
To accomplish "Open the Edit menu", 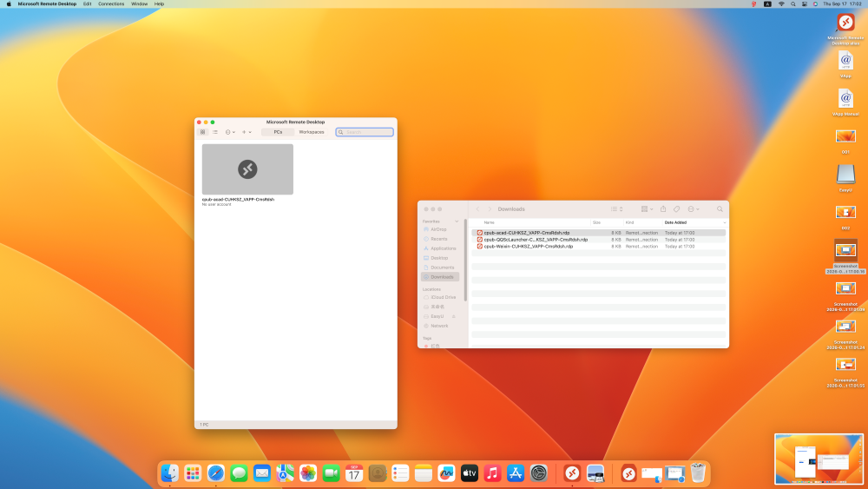I will coord(87,3).
